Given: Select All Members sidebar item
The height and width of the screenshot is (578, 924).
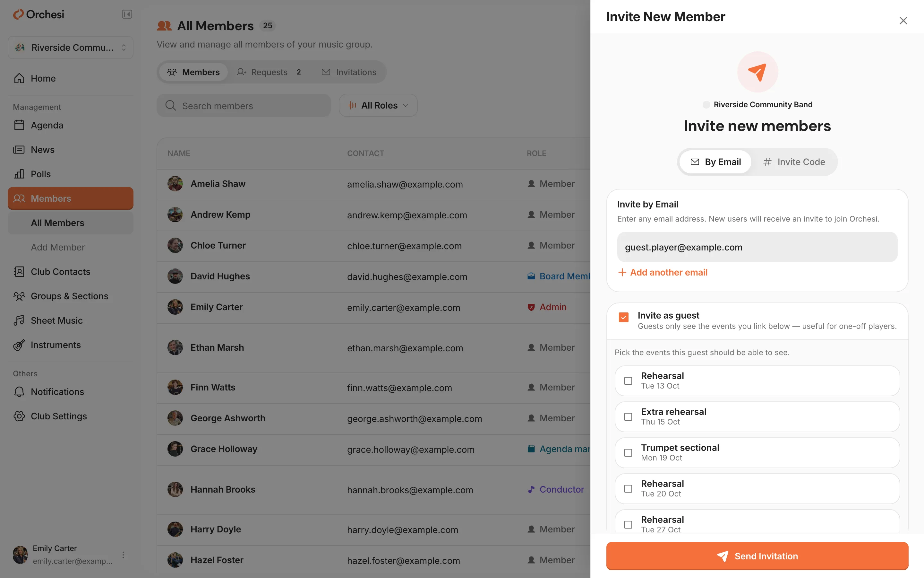Looking at the screenshot, I should click(70, 223).
